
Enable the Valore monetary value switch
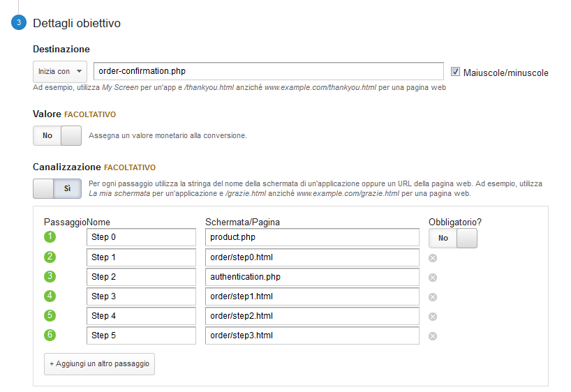coord(57,135)
